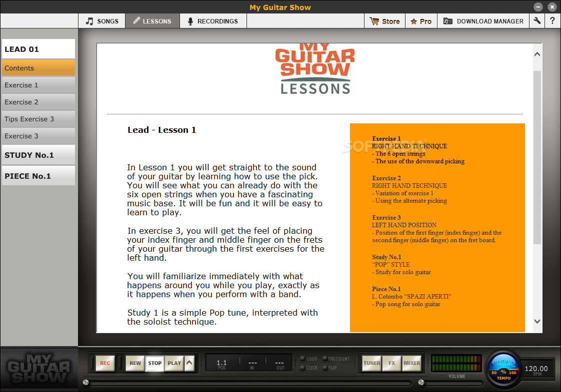561x392 pixels.
Task: Click the OUT loop point display
Action: click(280, 365)
